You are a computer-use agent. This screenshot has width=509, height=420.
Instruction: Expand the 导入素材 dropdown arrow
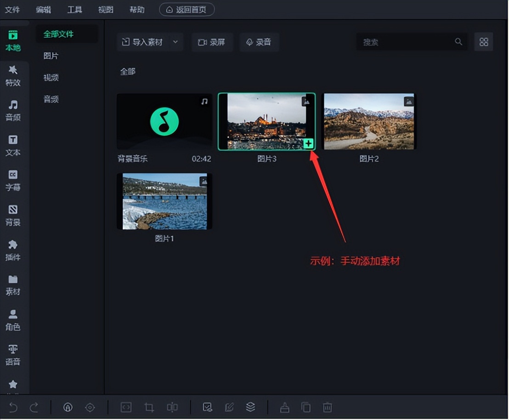click(x=175, y=42)
